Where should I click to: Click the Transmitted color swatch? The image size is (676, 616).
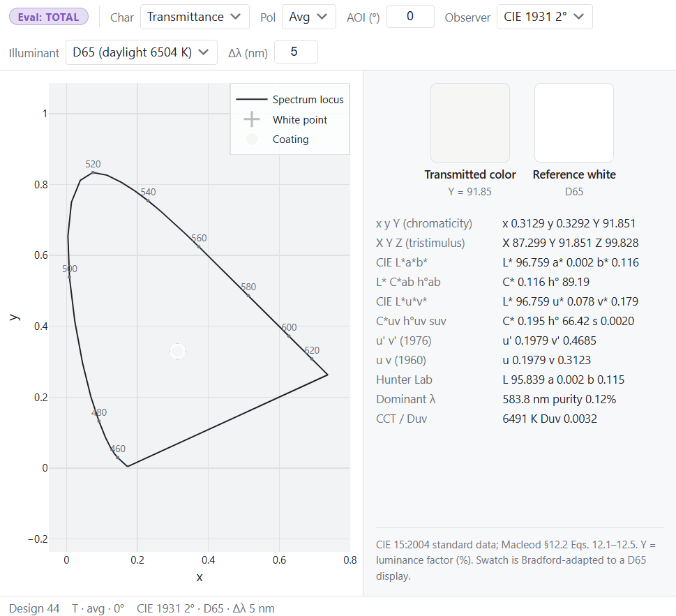[470, 123]
